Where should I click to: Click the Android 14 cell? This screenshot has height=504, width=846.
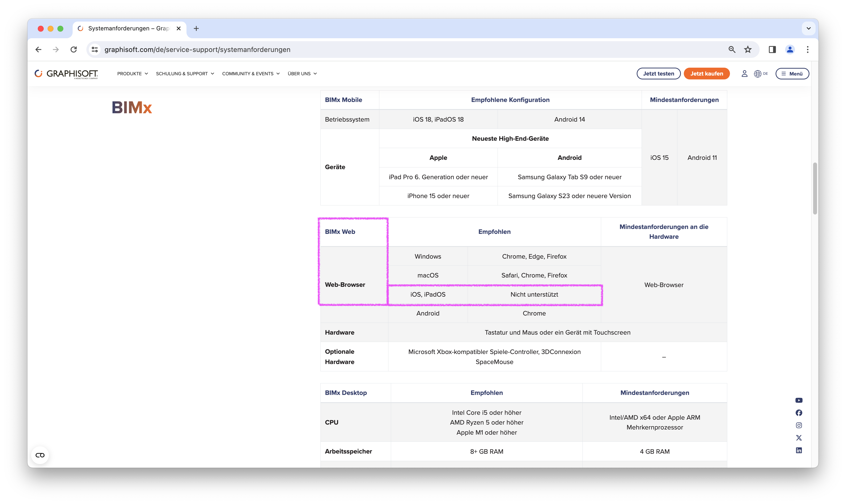569,119
